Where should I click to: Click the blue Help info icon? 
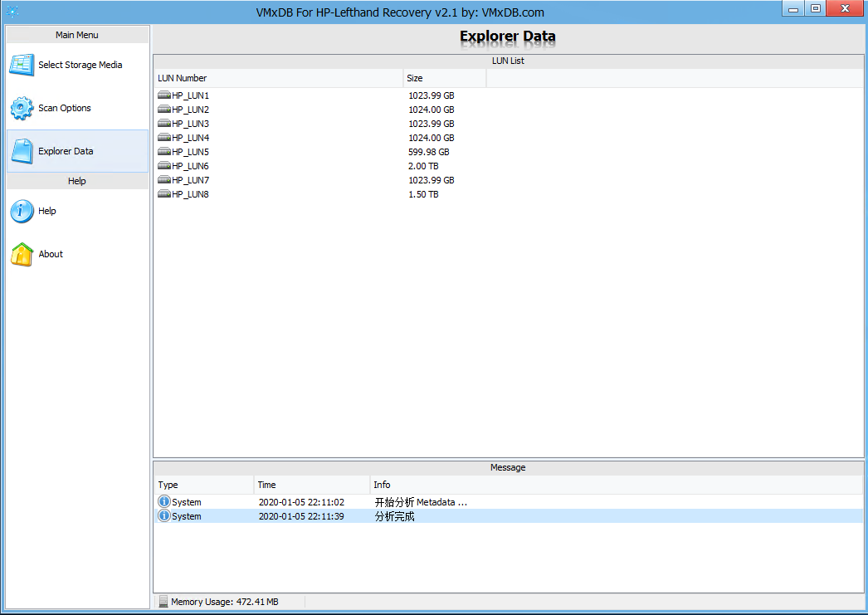[22, 211]
